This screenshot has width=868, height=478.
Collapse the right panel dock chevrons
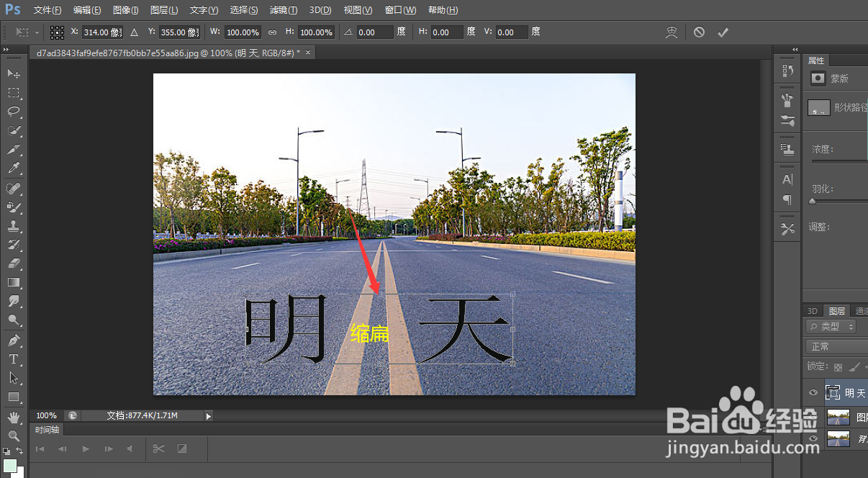794,48
